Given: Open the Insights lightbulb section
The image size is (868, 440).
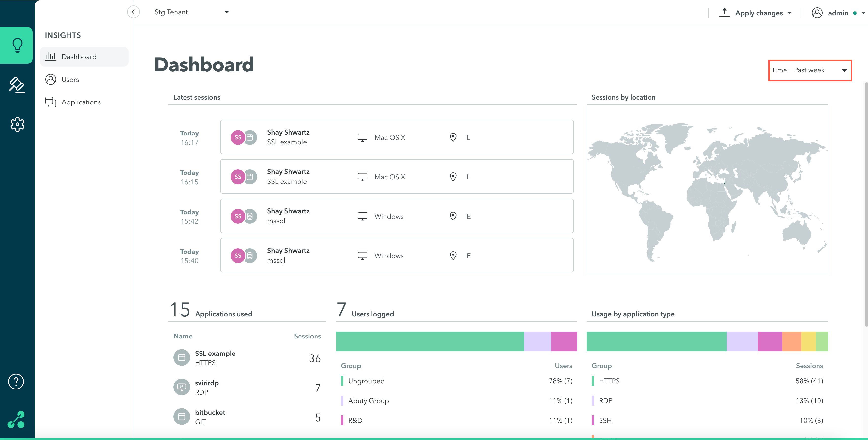Looking at the screenshot, I should [17, 45].
